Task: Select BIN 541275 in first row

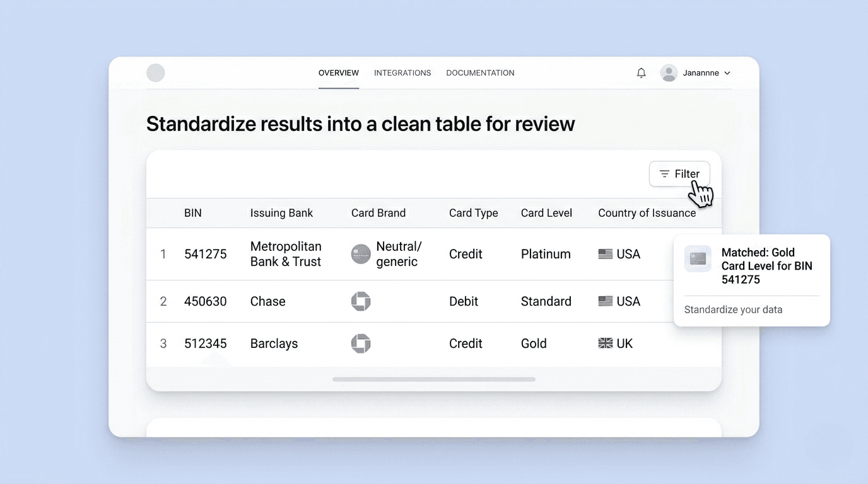Action: pyautogui.click(x=205, y=254)
